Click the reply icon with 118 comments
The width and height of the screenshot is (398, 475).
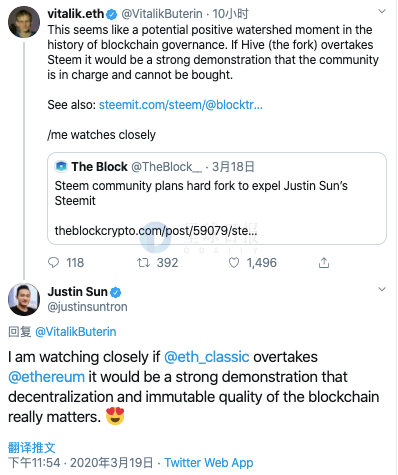point(53,263)
